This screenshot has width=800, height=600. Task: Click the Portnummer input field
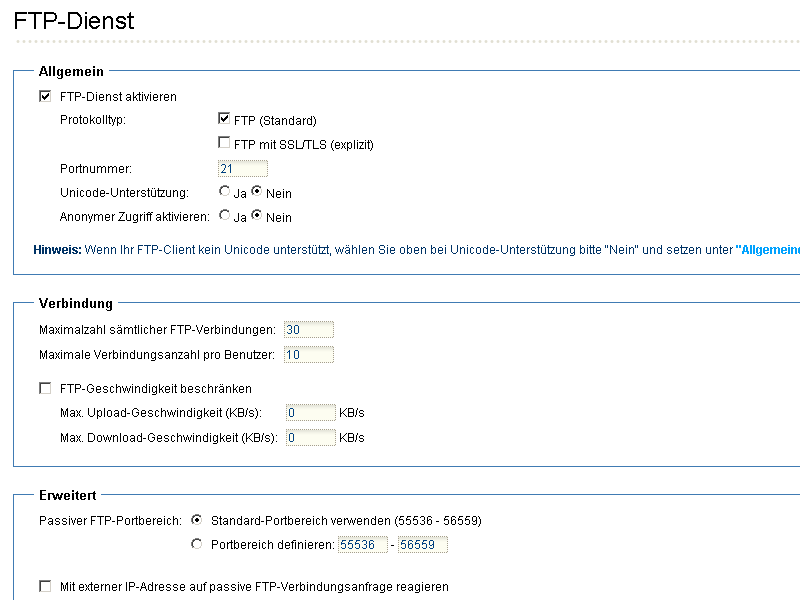243,168
